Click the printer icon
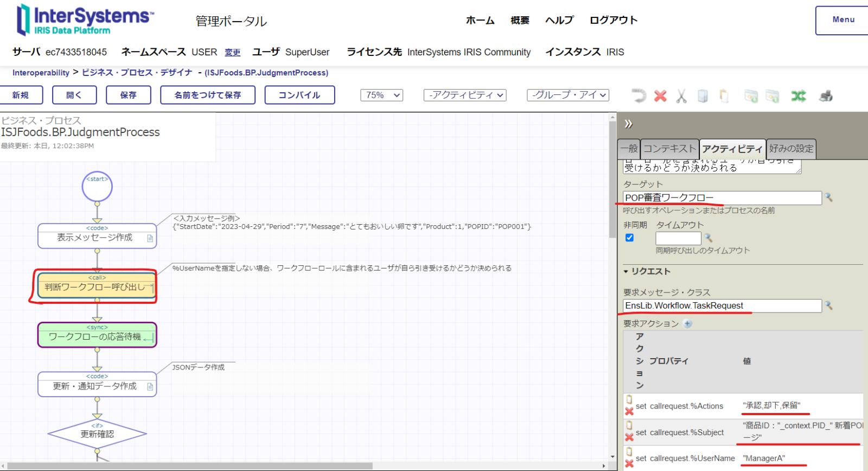Screen dimensions: 868x471 (x=826, y=96)
